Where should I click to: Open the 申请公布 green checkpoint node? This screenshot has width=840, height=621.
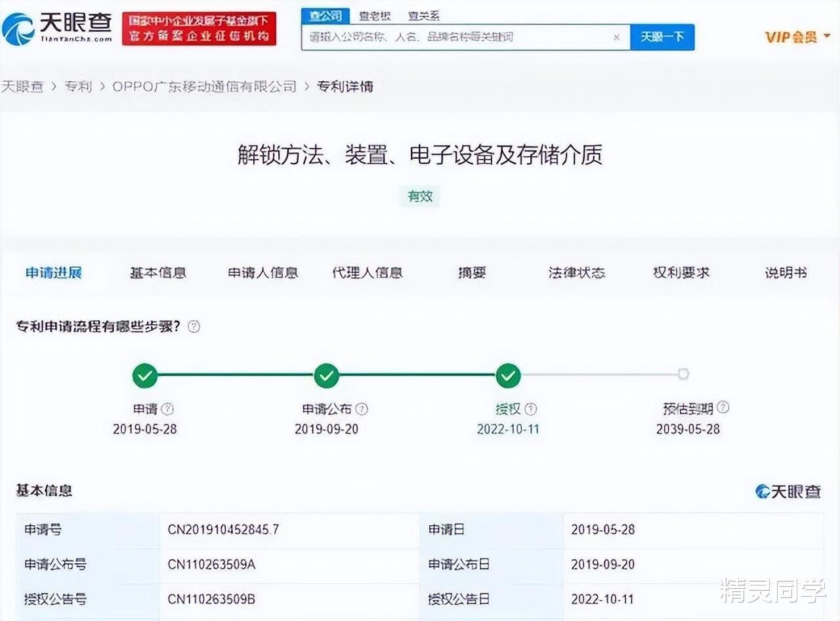[327, 375]
